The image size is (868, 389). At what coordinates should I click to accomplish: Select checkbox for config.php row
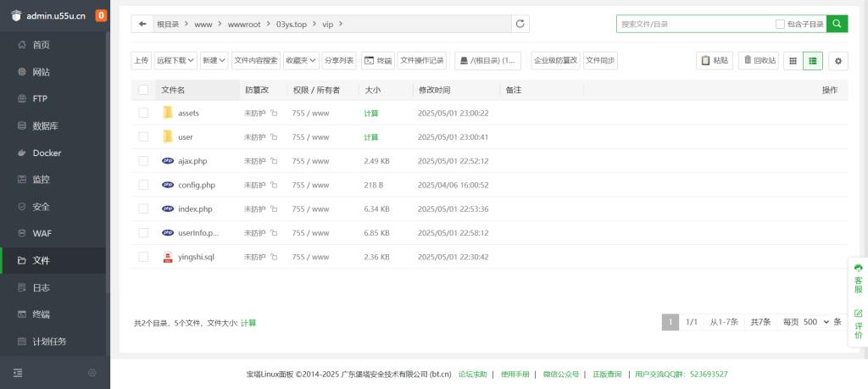coord(143,185)
